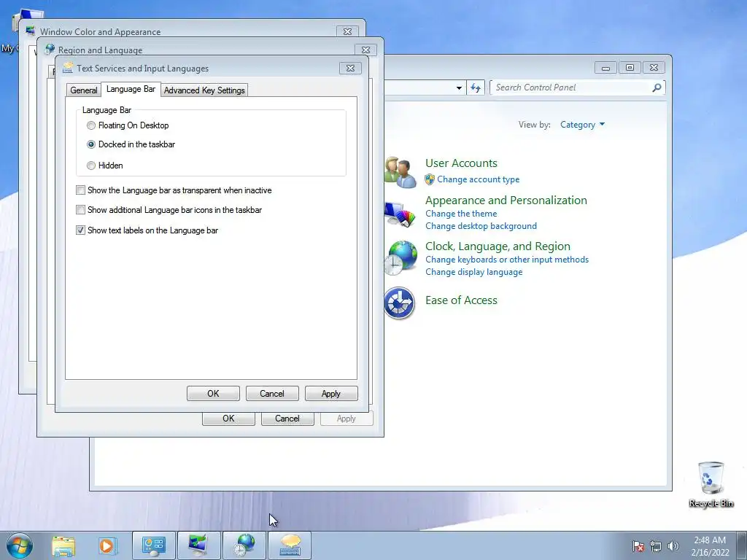
Task: Launch Windows Media Player from taskbar
Action: click(x=107, y=545)
